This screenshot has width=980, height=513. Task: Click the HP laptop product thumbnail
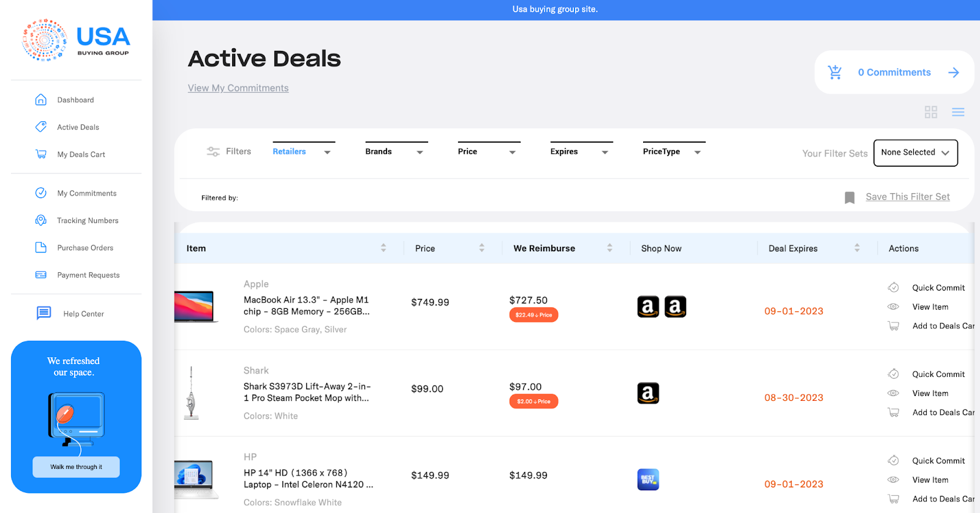pyautogui.click(x=196, y=479)
